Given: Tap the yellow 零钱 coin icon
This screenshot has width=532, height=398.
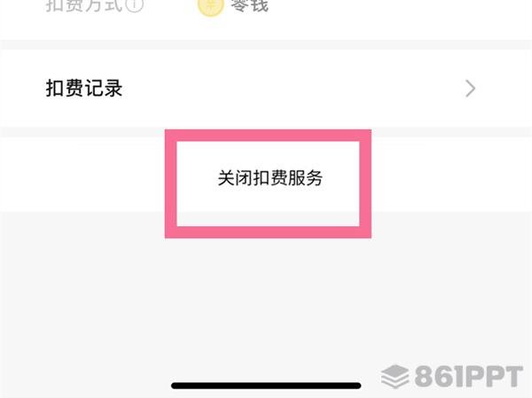Looking at the screenshot, I should click(x=211, y=7).
